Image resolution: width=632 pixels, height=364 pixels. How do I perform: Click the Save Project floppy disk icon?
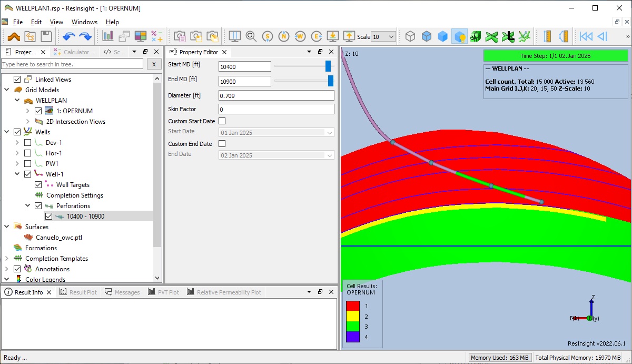(46, 36)
